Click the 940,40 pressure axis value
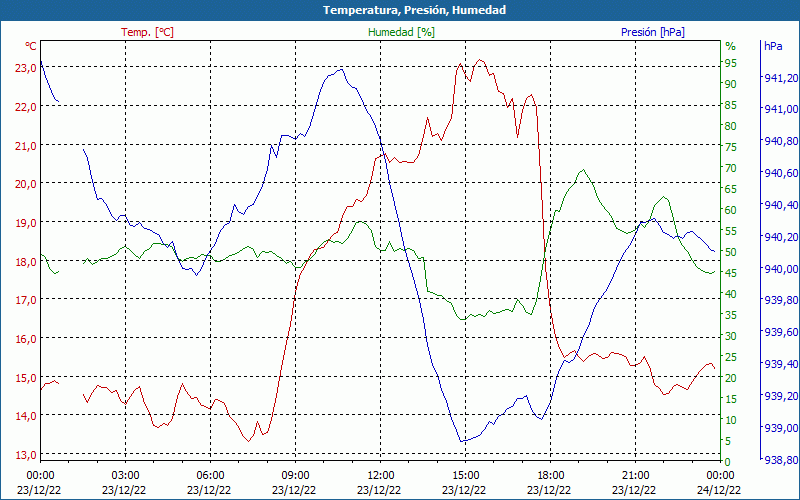 tap(781, 205)
